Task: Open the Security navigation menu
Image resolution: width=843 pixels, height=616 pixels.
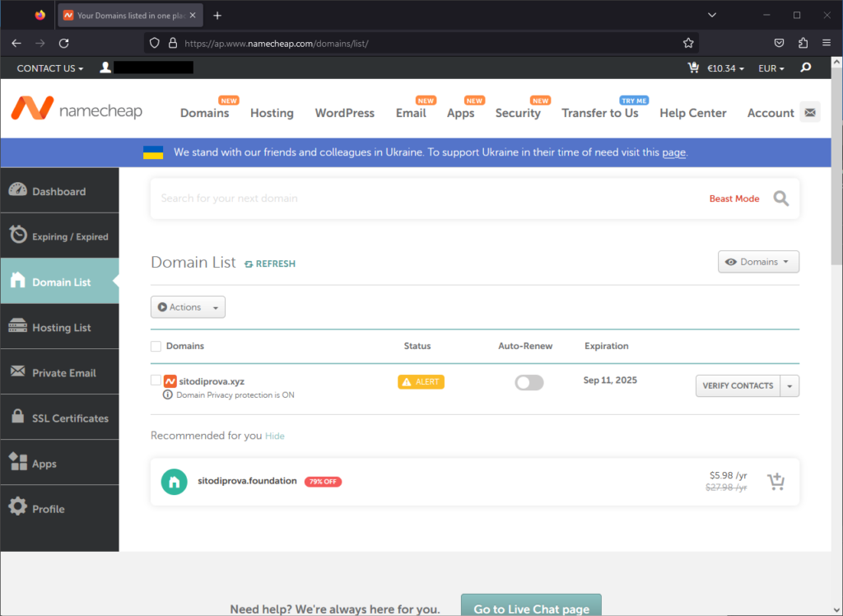Action: [518, 113]
